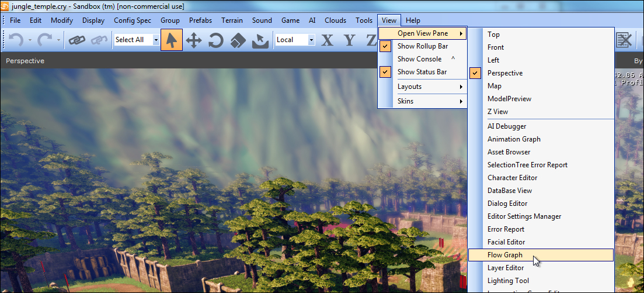Open the Editor Settings Manager pane
Screen dimensions: 644x293
click(x=541, y=216)
